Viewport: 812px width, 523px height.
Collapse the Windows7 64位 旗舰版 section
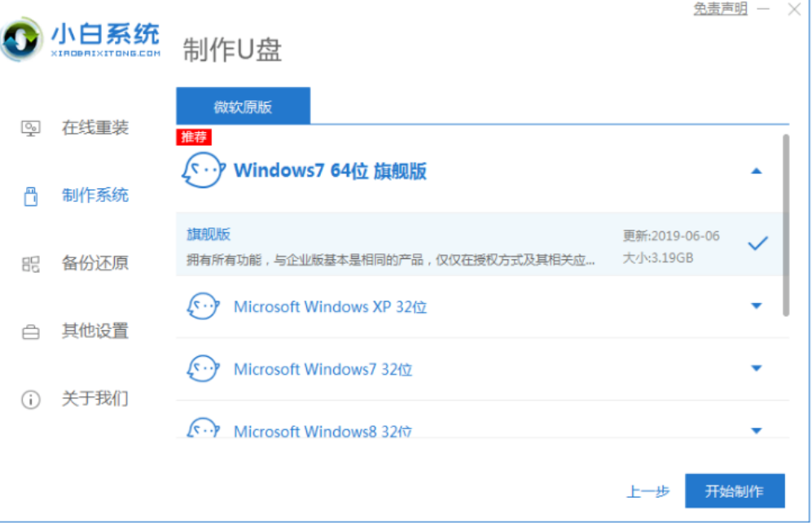point(756,171)
